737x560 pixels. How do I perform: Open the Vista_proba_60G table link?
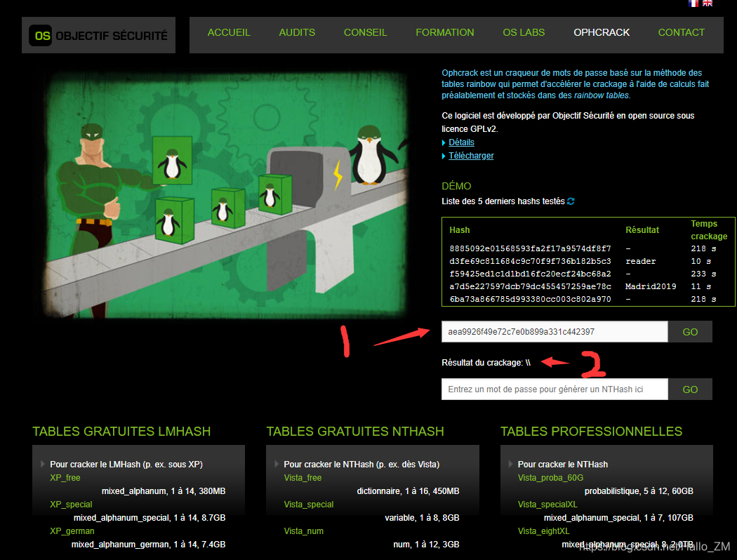pos(550,478)
